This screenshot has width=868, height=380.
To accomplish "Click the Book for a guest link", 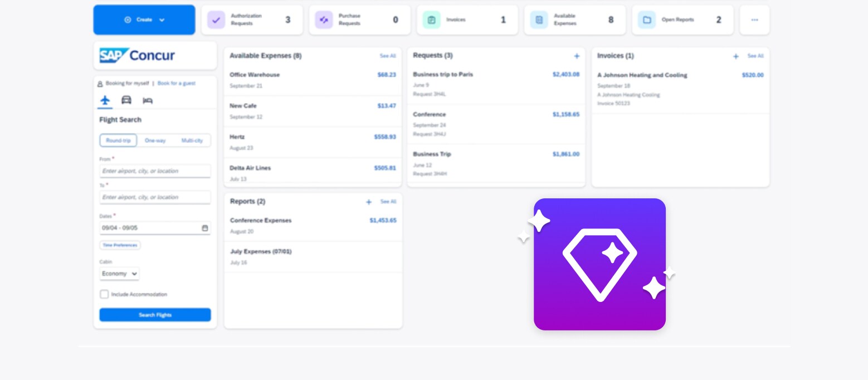I will [x=177, y=83].
